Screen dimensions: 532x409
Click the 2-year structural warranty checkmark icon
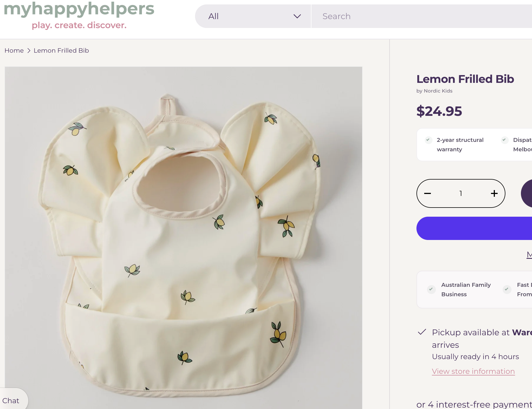click(428, 140)
